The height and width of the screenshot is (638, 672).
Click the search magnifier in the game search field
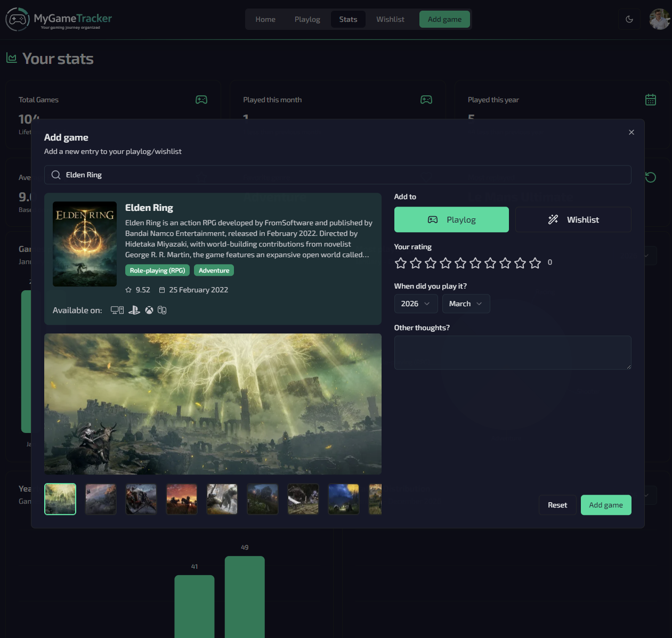point(55,175)
